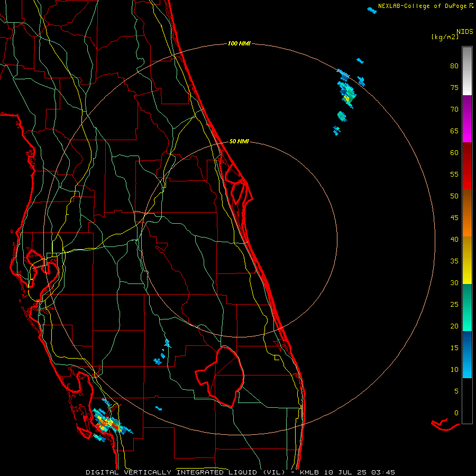Click the 50 NMI range ring label
The image size is (476, 476).
(239, 141)
